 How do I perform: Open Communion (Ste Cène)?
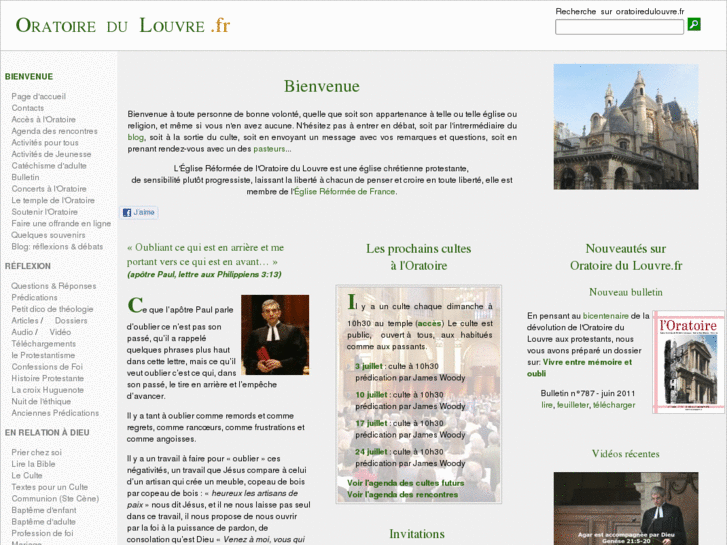pyautogui.click(x=55, y=499)
